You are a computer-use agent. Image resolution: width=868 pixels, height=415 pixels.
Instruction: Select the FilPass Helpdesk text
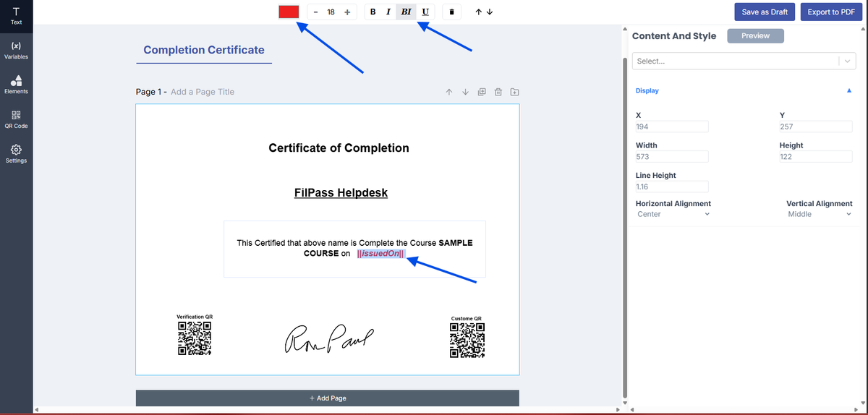341,194
